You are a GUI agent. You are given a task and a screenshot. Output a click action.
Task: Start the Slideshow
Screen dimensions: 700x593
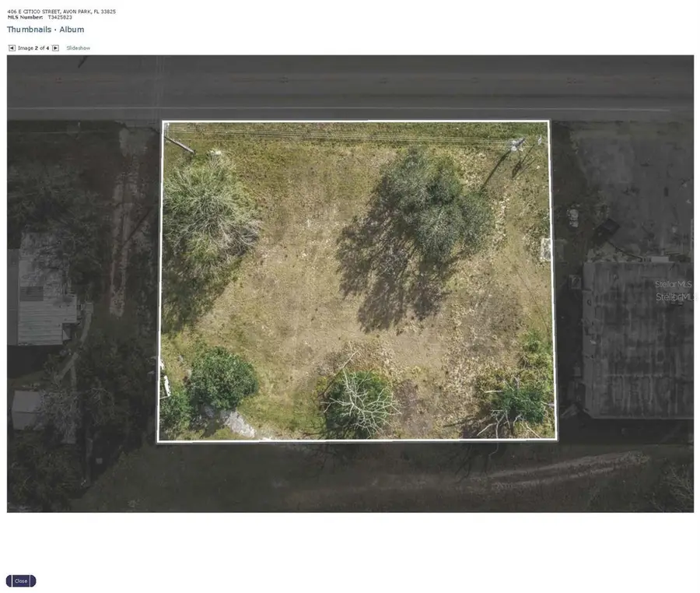[78, 47]
